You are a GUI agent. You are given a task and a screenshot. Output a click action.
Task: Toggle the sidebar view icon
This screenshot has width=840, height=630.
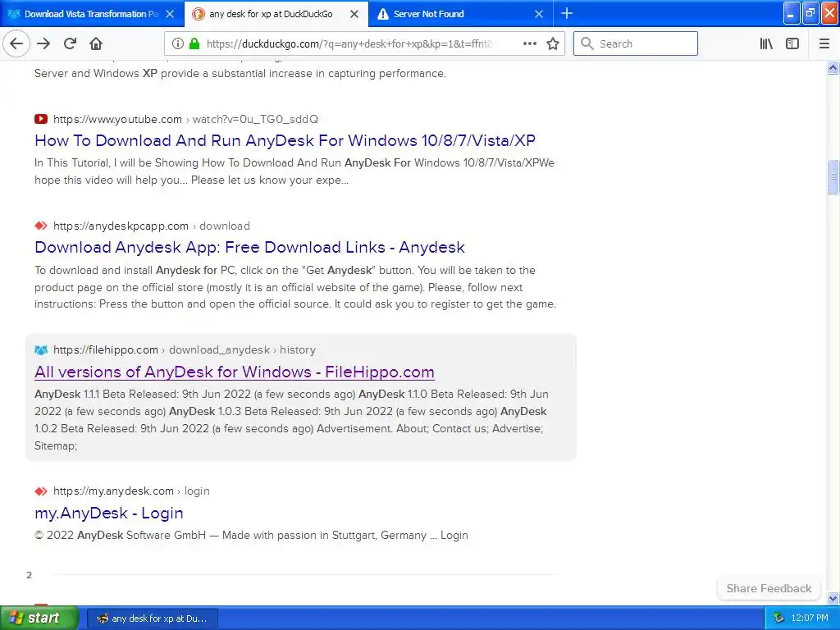pyautogui.click(x=792, y=43)
